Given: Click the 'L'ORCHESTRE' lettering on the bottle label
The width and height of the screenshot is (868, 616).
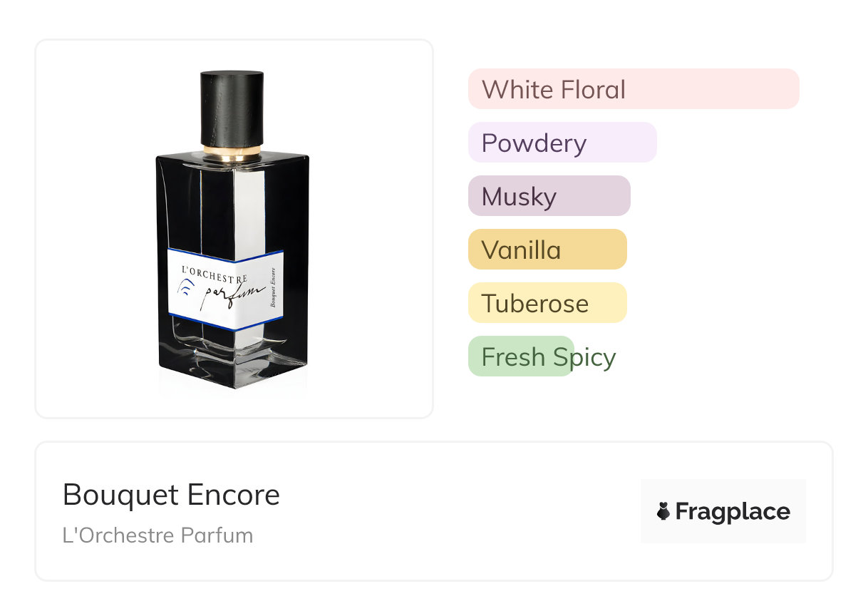Looking at the screenshot, I should (215, 275).
